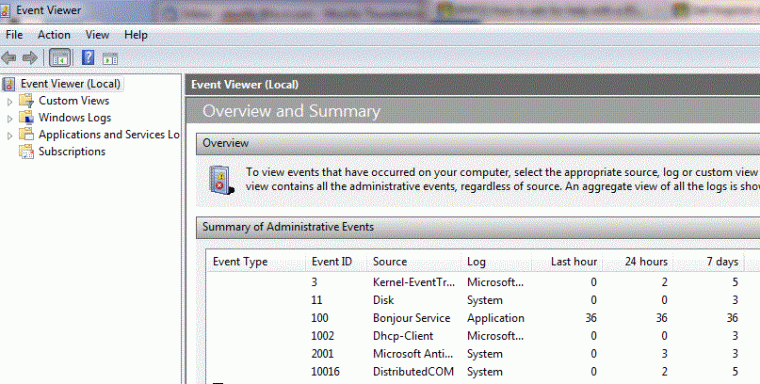Click the Subscriptions folder icon

click(x=26, y=152)
